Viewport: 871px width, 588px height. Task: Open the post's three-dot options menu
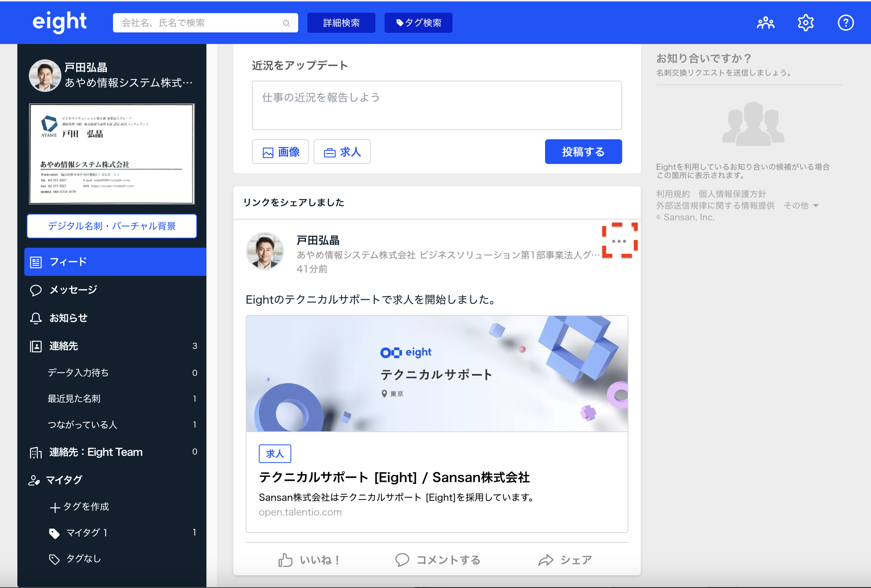(619, 241)
